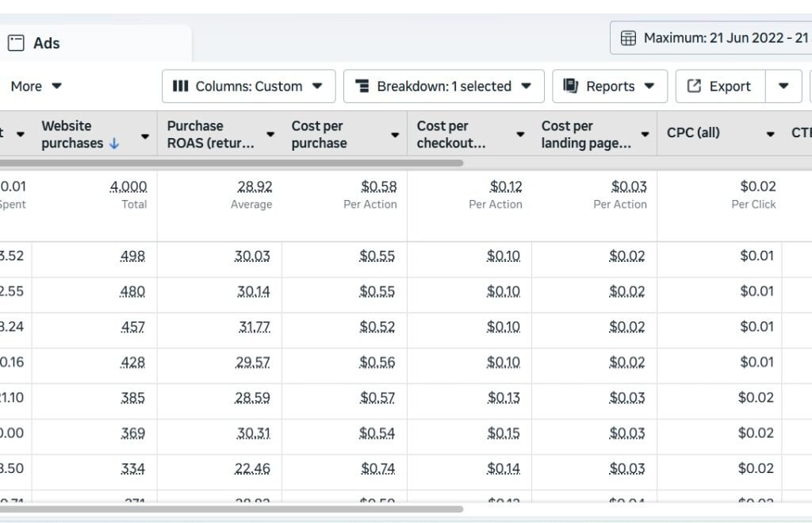
Task: Open CPC (all) column menu arrow
Action: click(x=770, y=135)
